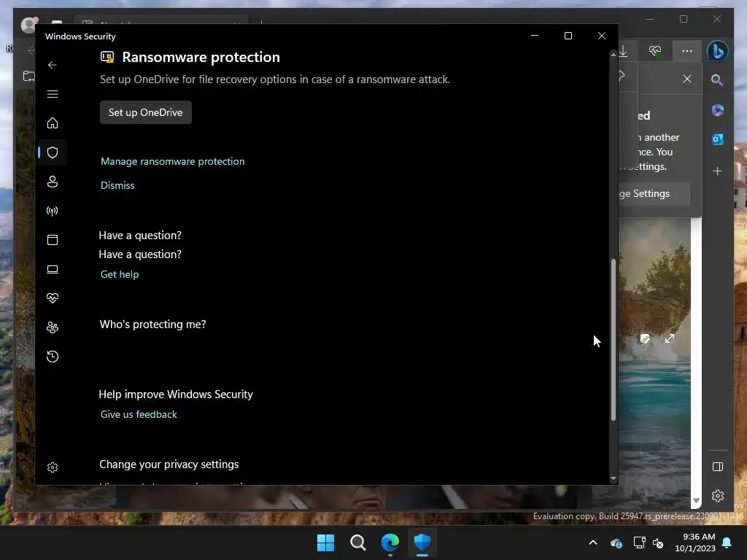The image size is (747, 560).
Task: Open the Account protection person icon
Action: coord(53,182)
